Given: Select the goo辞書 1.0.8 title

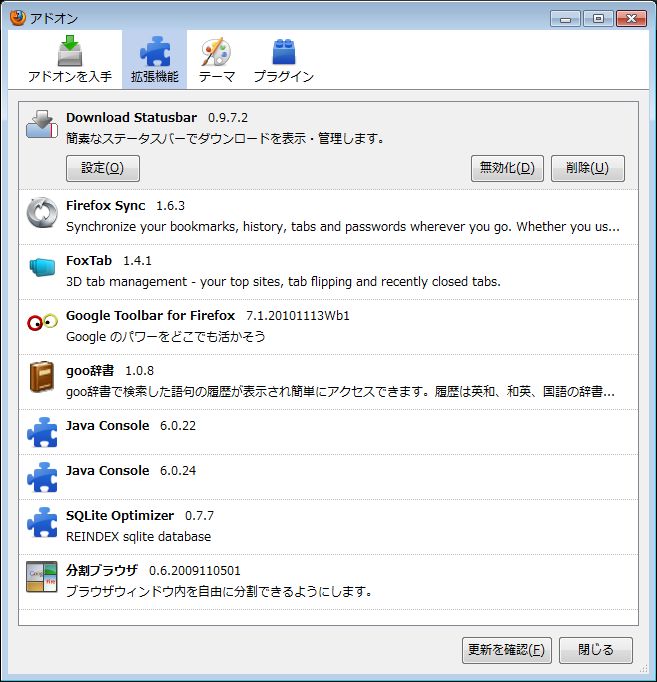Looking at the screenshot, I should point(110,371).
